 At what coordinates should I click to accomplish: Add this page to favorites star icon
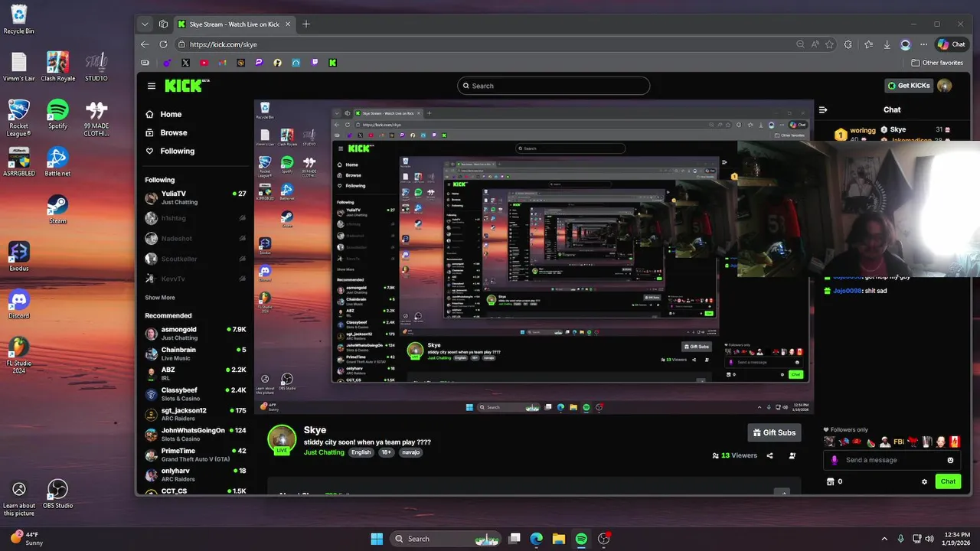tap(829, 44)
